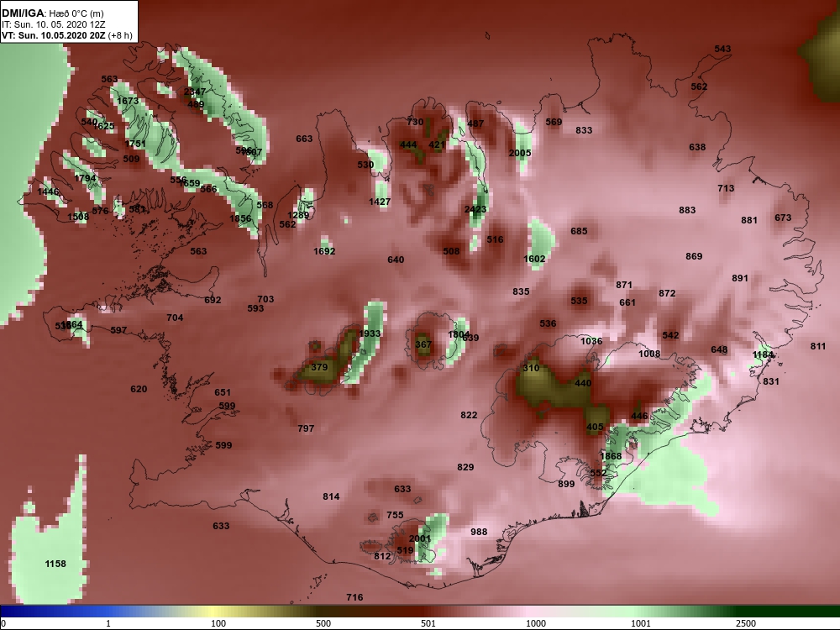Click the 1868 value
The height and width of the screenshot is (630, 840).
611,456
